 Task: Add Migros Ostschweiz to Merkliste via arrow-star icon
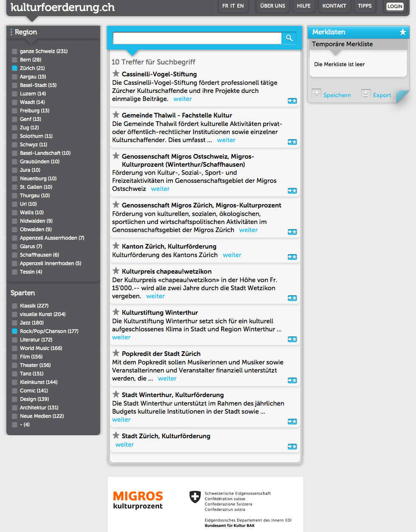point(292,191)
